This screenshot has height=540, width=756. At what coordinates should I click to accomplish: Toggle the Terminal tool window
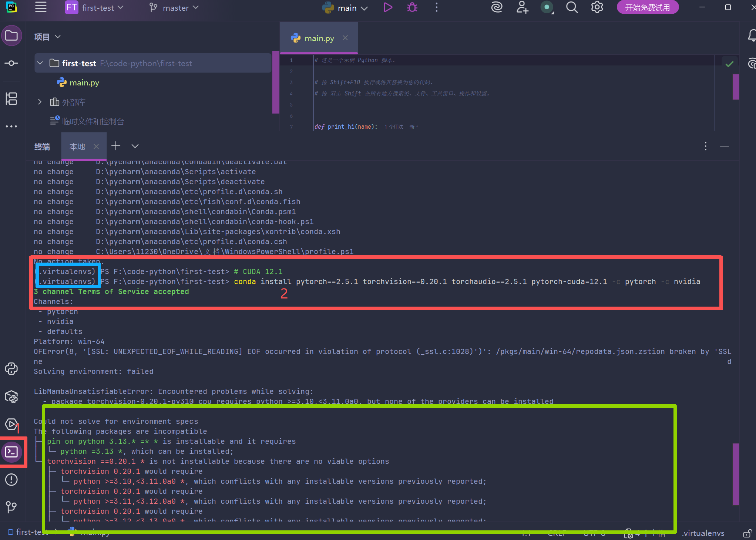coord(11,452)
